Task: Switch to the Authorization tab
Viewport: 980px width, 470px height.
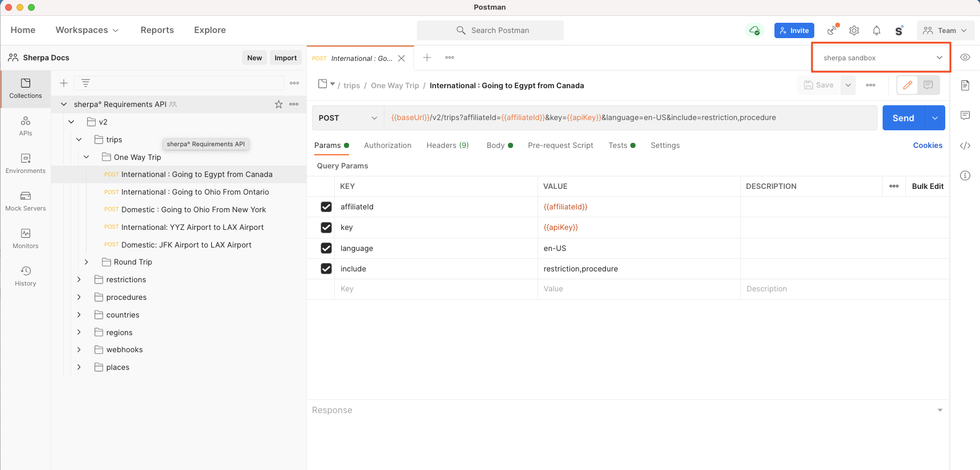Action: coord(388,145)
